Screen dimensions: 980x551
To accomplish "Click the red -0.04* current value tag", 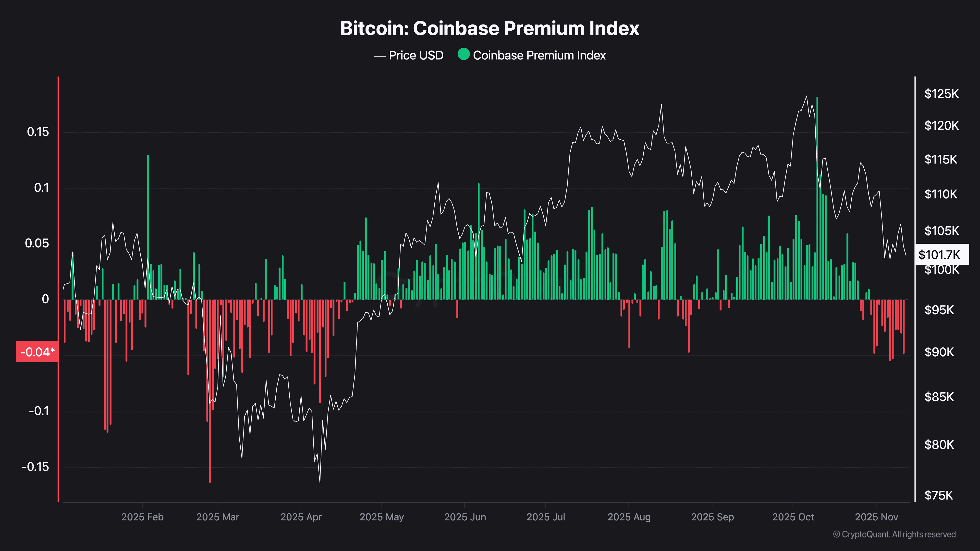I will [37, 352].
